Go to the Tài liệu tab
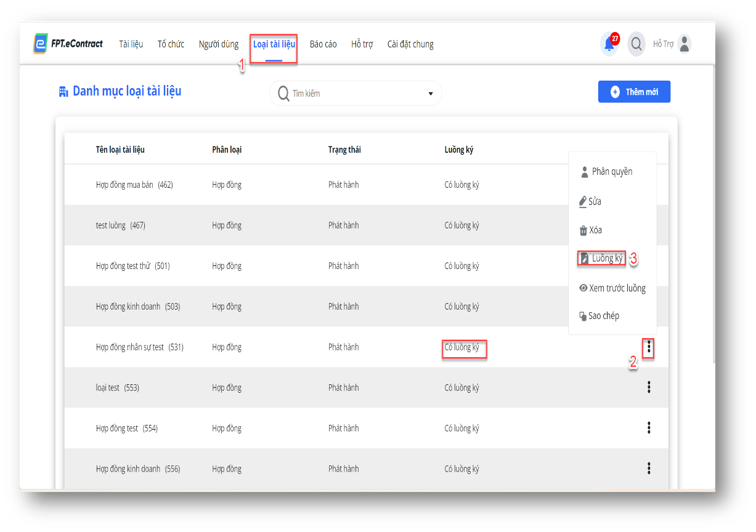Image resolution: width=756 pixels, height=532 pixels. click(131, 44)
